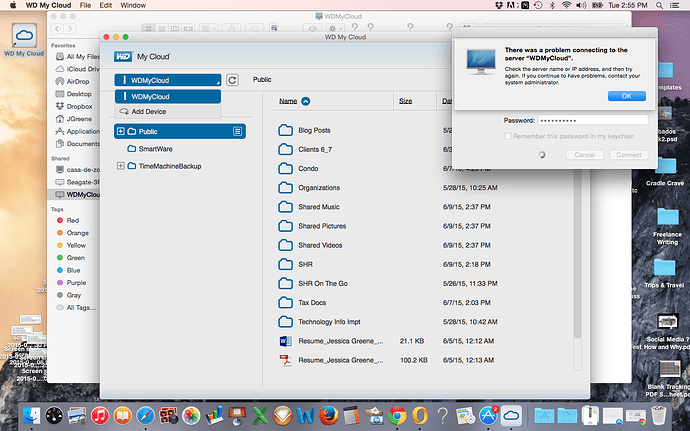
Task: Click the Word document icon for Resume_Jessica Greene
Action: 285,341
